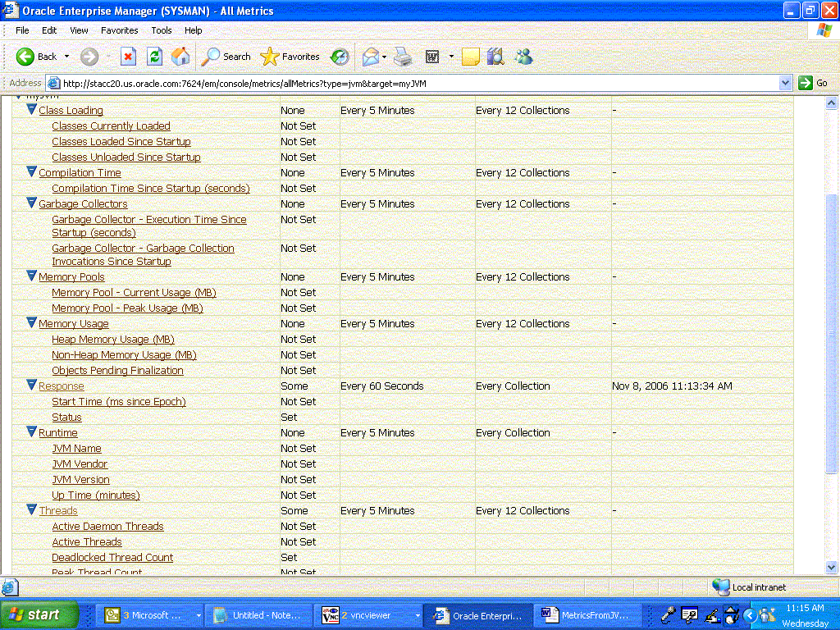Collapse the Threads metric group triangle
This screenshot has height=630, width=840.
pyautogui.click(x=32, y=510)
